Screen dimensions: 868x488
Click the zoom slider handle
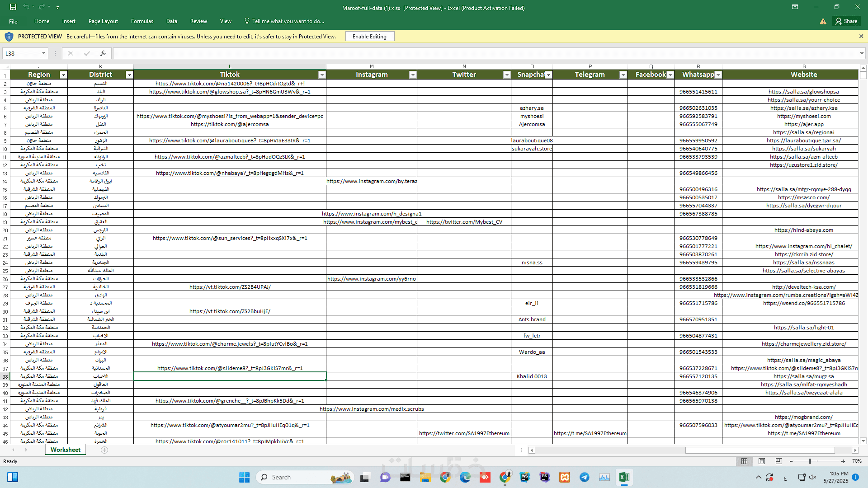tap(810, 461)
